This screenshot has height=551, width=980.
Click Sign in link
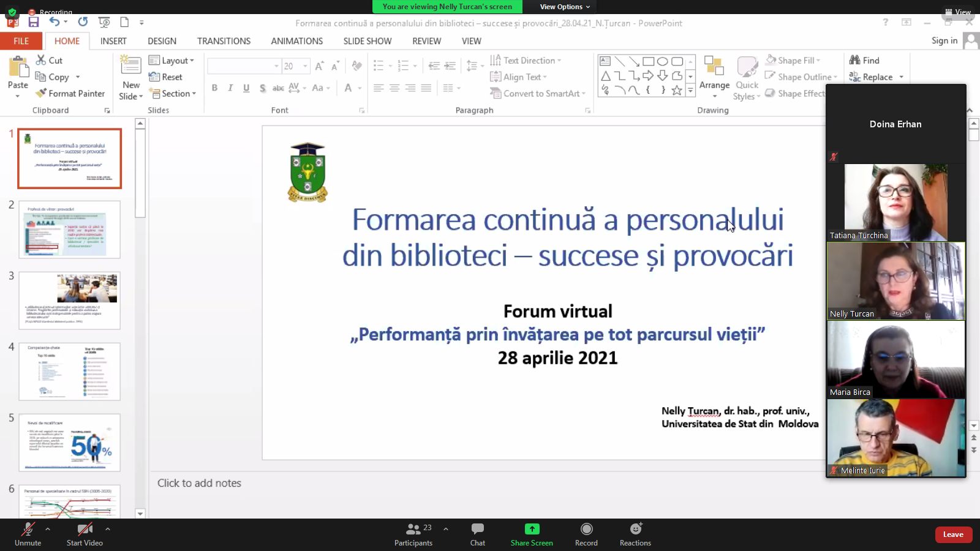[944, 40]
